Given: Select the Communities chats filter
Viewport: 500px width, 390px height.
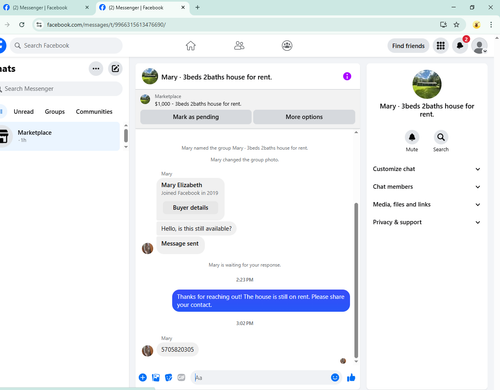Looking at the screenshot, I should coord(94,112).
